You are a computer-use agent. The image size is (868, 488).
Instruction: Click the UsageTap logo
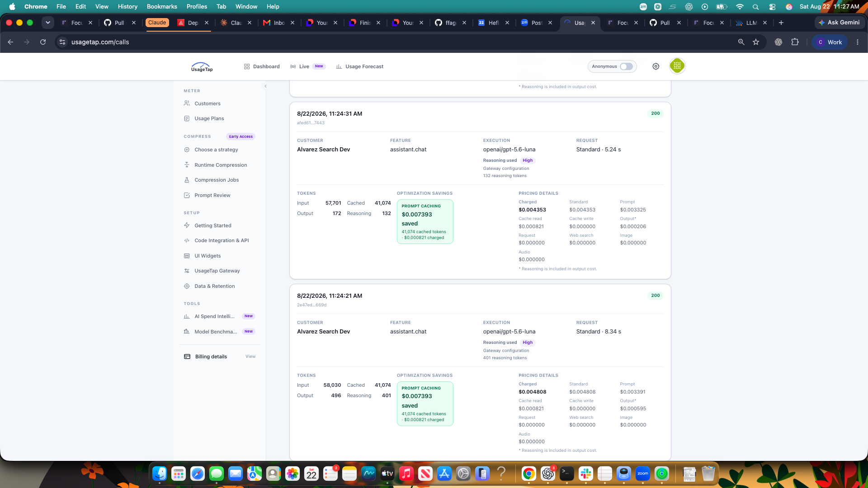click(x=202, y=66)
